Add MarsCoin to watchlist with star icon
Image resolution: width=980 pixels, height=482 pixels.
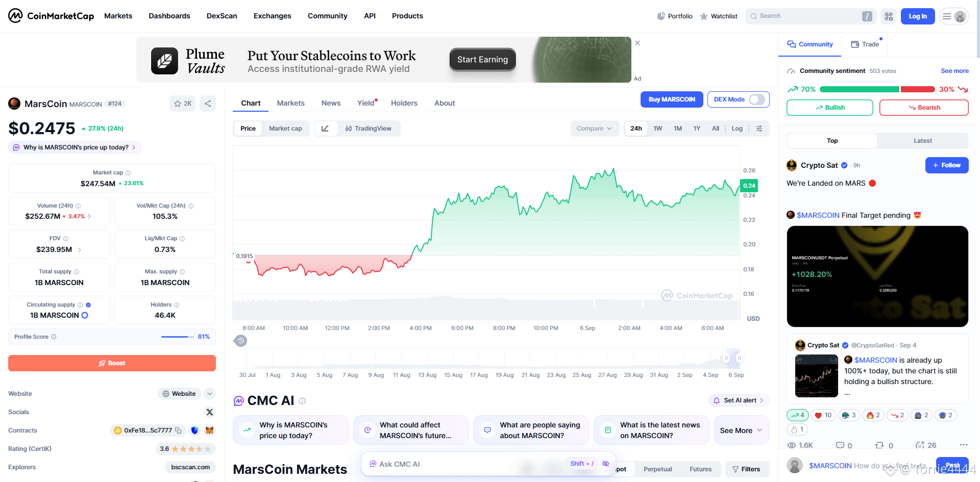point(182,104)
